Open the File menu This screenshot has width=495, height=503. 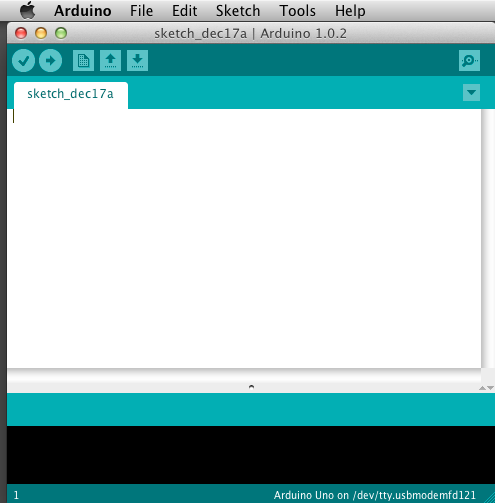141,11
